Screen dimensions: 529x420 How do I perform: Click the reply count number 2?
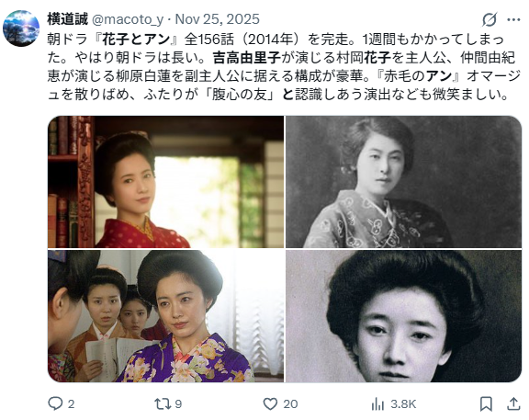coord(71,403)
